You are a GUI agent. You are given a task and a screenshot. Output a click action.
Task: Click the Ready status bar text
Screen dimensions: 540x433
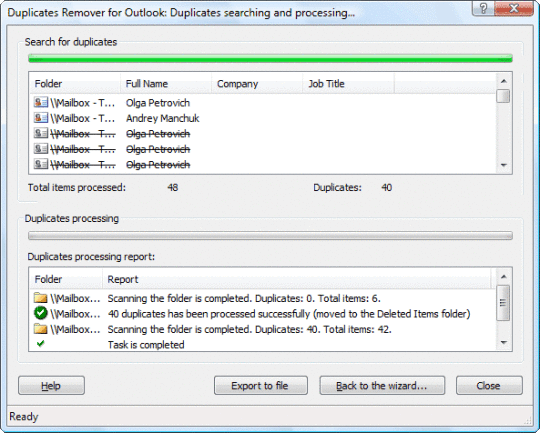(24, 416)
